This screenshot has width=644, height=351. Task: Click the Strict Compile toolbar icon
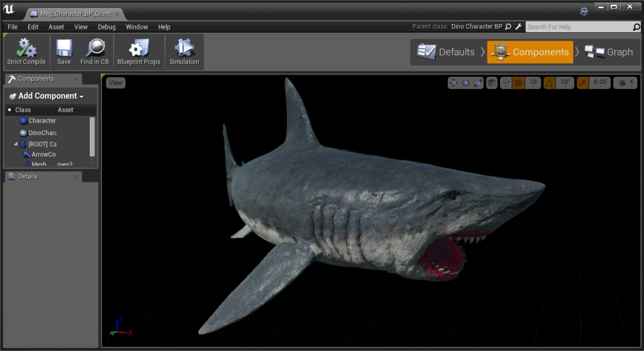tap(26, 49)
